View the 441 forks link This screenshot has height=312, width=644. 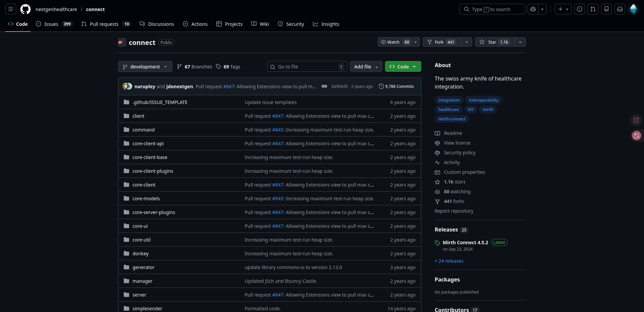click(449, 201)
